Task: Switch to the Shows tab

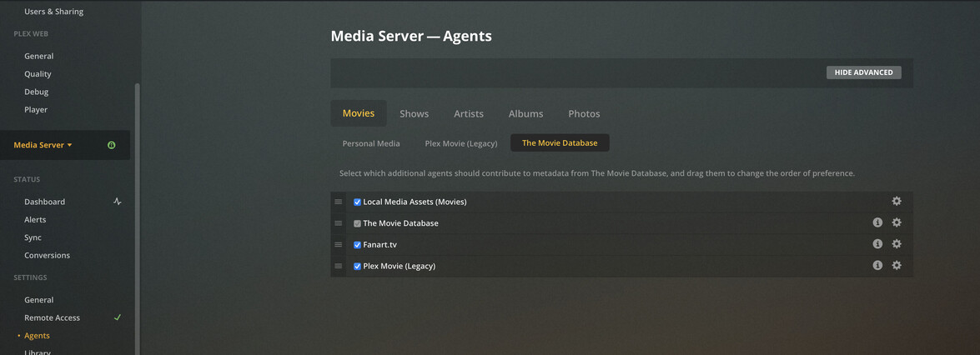Action: point(414,113)
